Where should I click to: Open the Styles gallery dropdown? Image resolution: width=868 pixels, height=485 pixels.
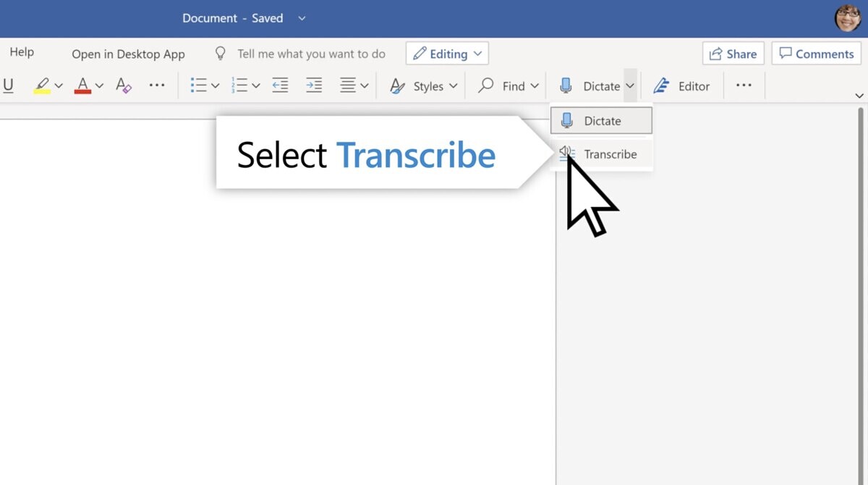[424, 86]
